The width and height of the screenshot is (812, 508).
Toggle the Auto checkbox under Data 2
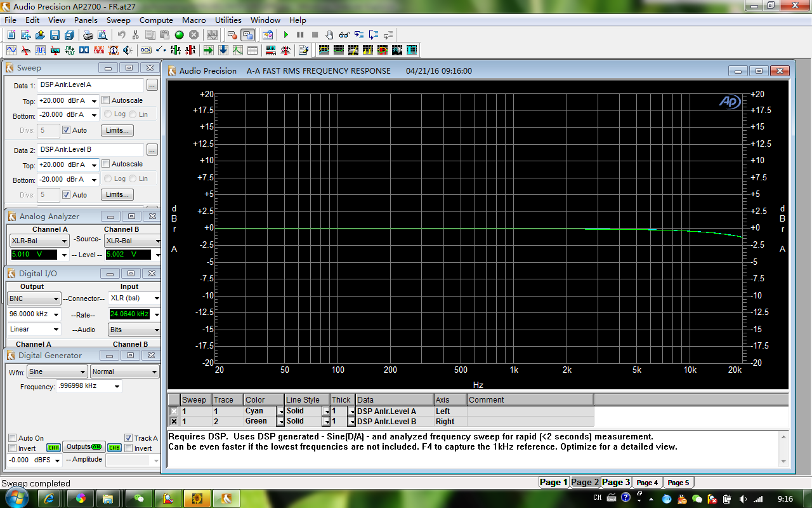coord(66,195)
